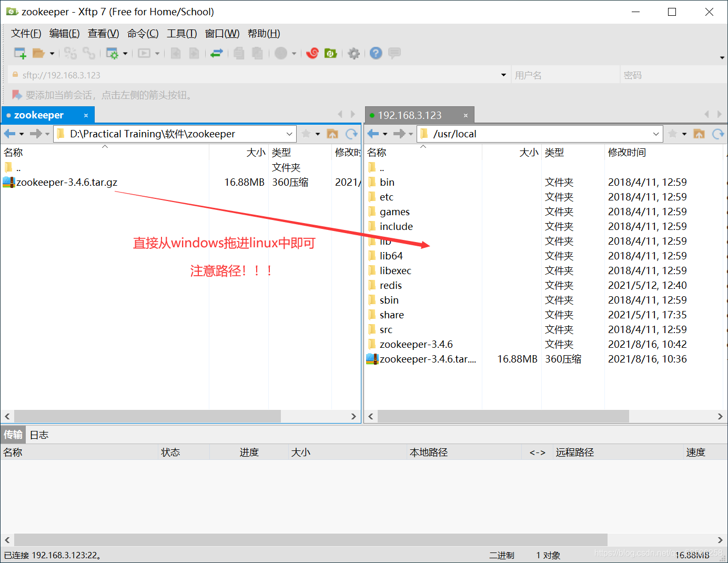Click the 密码 input field
Screen dimensions: 728x563
(673, 75)
